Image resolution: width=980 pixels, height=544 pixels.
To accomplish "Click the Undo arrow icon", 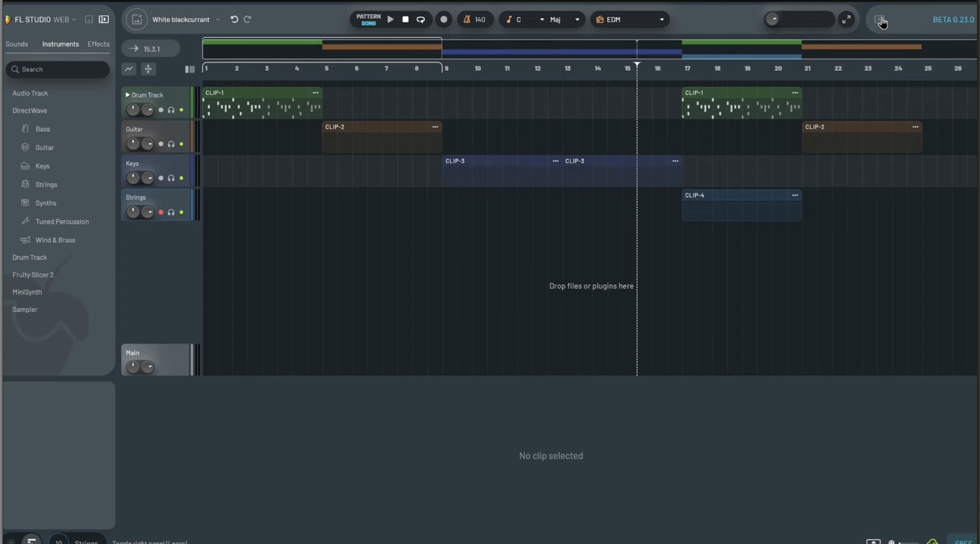I will (234, 19).
